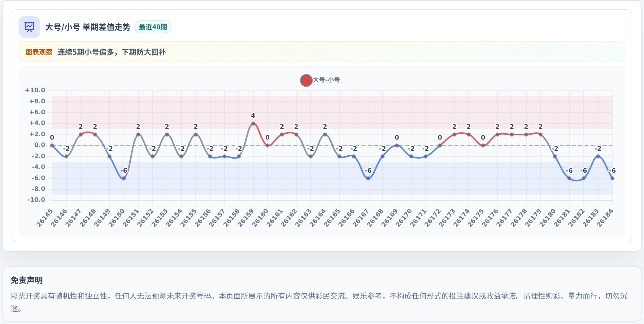The width and height of the screenshot is (644, 324).
Task: Click the y-axis label -10.0
Action: pyautogui.click(x=36, y=200)
